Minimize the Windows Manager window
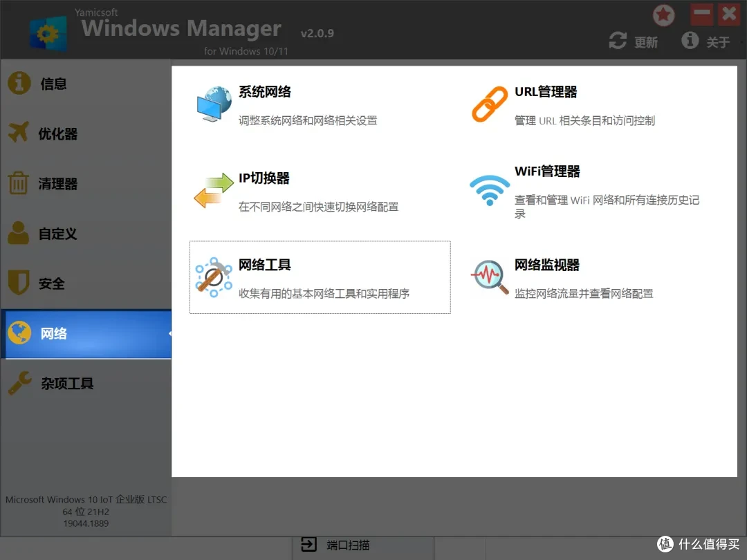The height and width of the screenshot is (560, 747). tap(702, 15)
